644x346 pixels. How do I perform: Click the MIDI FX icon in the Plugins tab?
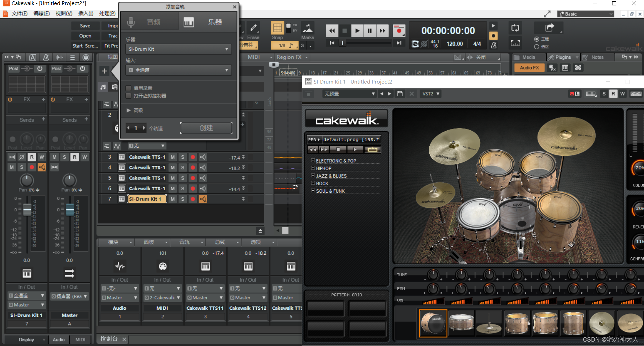coord(552,68)
